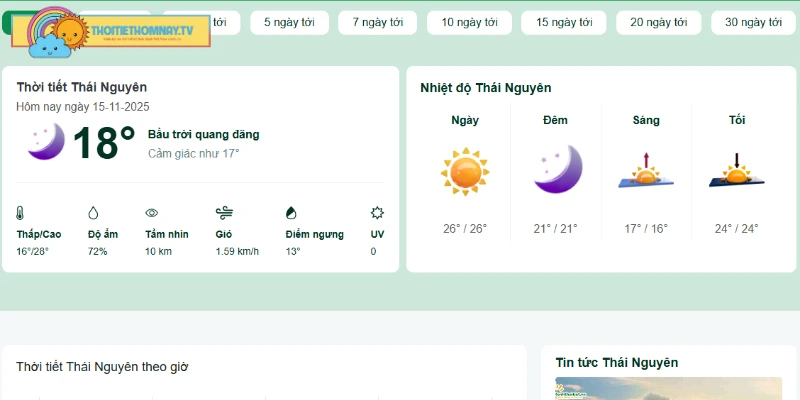The width and height of the screenshot is (800, 400).
Task: Click the Thấp/Cao label
Action: pyautogui.click(x=39, y=234)
